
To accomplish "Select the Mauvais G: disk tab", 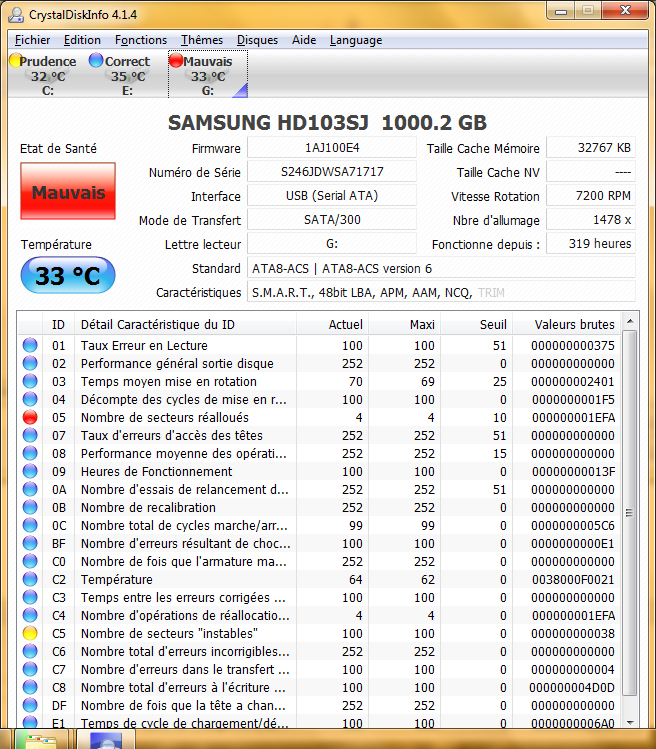I will click(x=208, y=75).
